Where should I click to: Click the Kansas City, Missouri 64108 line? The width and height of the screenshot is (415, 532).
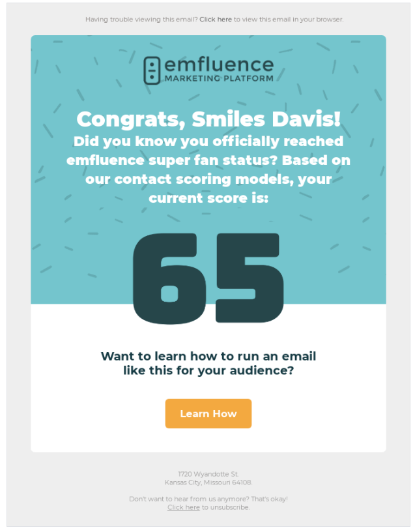[208, 482]
